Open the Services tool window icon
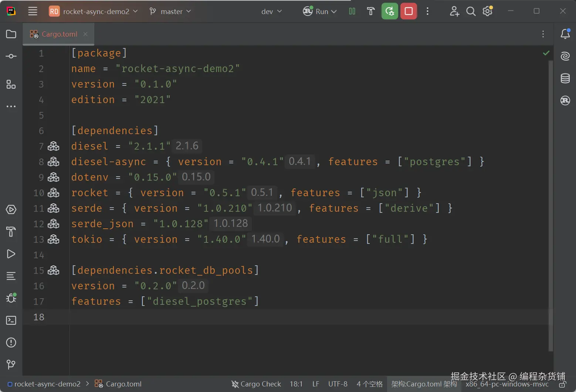This screenshot has width=576, height=392. (11, 209)
